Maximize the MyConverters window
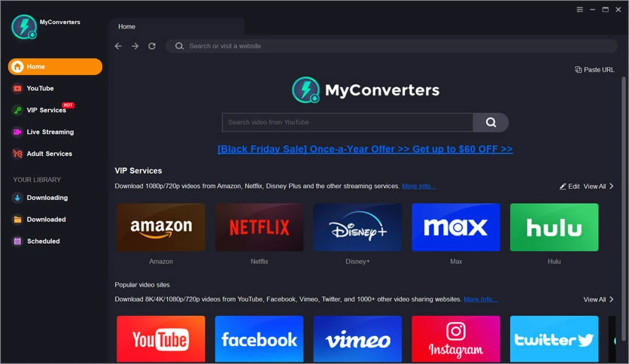Viewport: 629px width, 364px height. click(606, 10)
